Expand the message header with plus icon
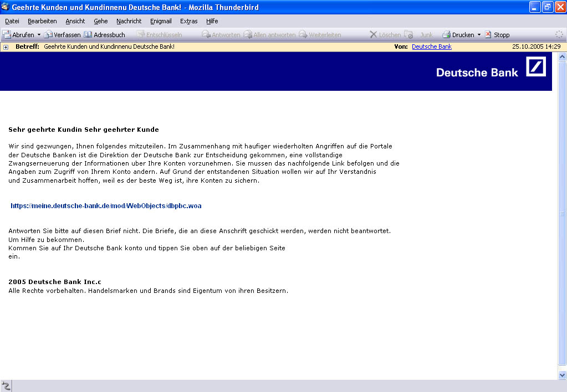 coord(6,47)
